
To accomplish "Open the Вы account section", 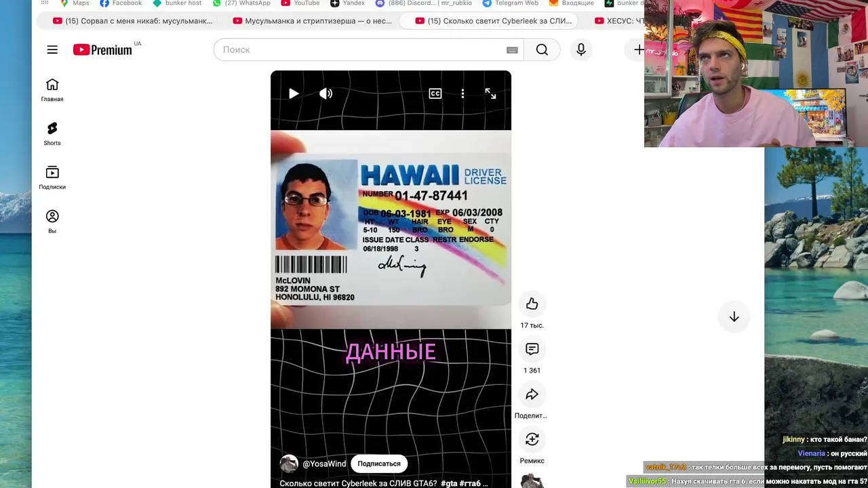I will point(52,222).
